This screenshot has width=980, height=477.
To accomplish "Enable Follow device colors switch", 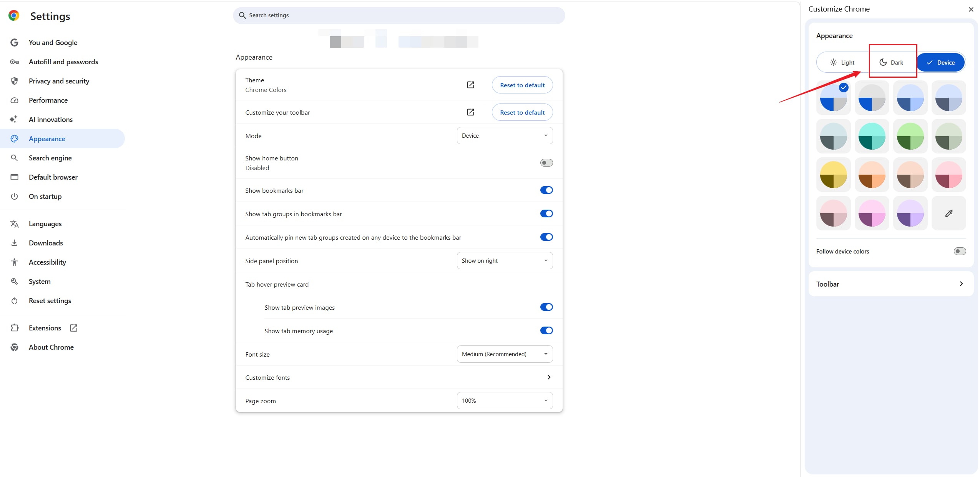I will point(959,251).
